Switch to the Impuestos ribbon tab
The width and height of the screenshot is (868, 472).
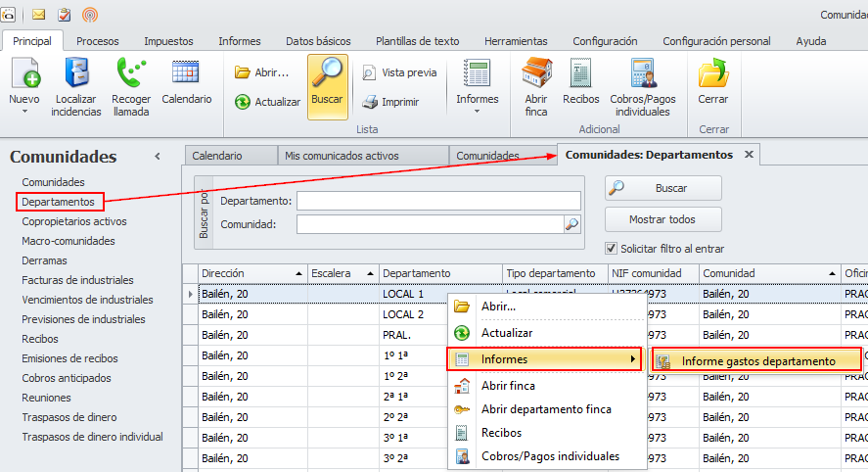pos(168,41)
